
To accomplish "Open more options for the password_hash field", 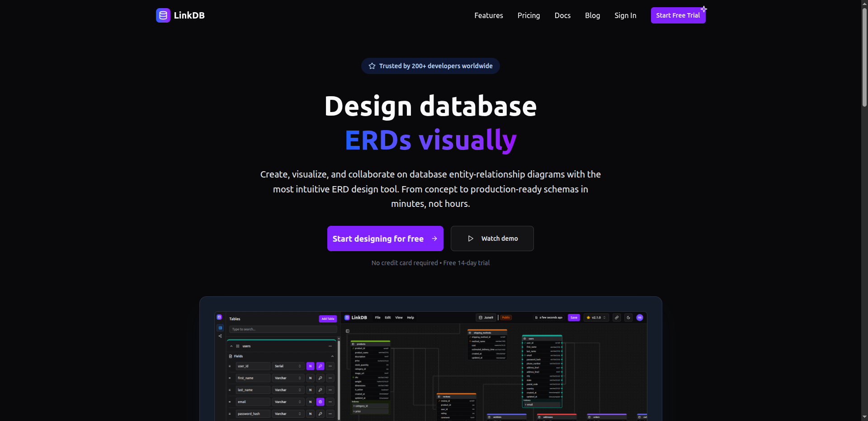I will pos(330,414).
